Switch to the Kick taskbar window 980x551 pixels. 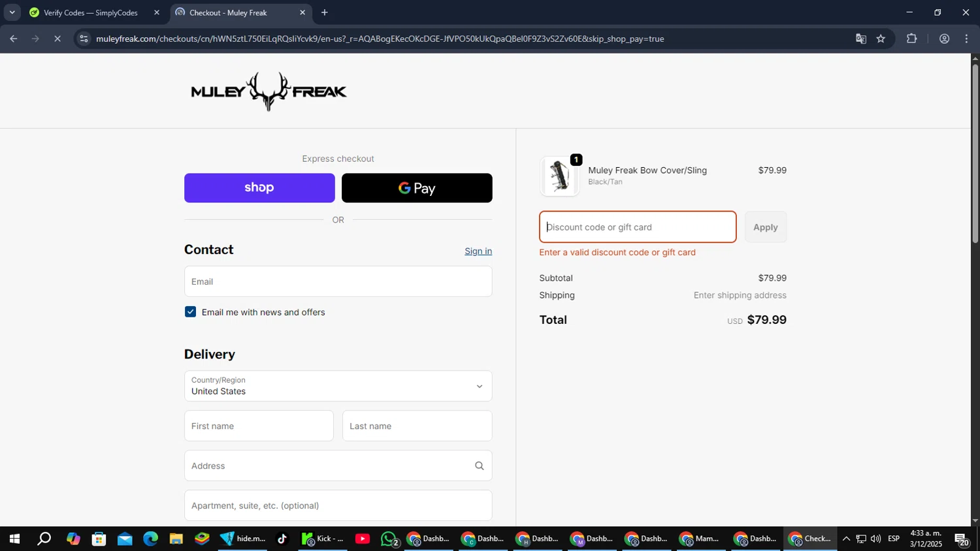click(x=323, y=539)
